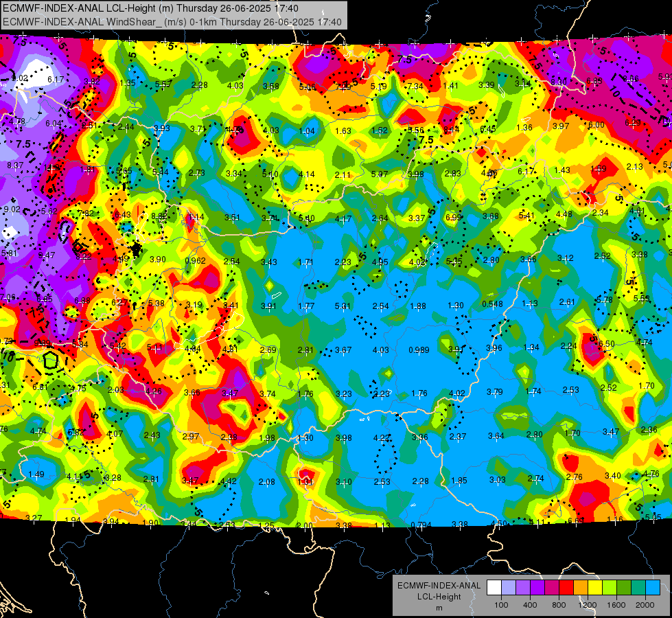The image size is (672, 618).
Task: Click the legend tick label 400
Action: click(530, 605)
